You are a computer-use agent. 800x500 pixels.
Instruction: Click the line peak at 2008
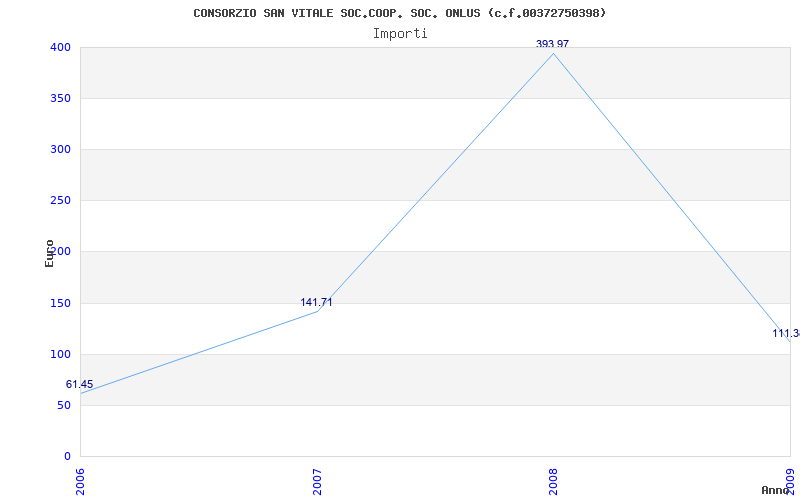pyautogui.click(x=554, y=54)
